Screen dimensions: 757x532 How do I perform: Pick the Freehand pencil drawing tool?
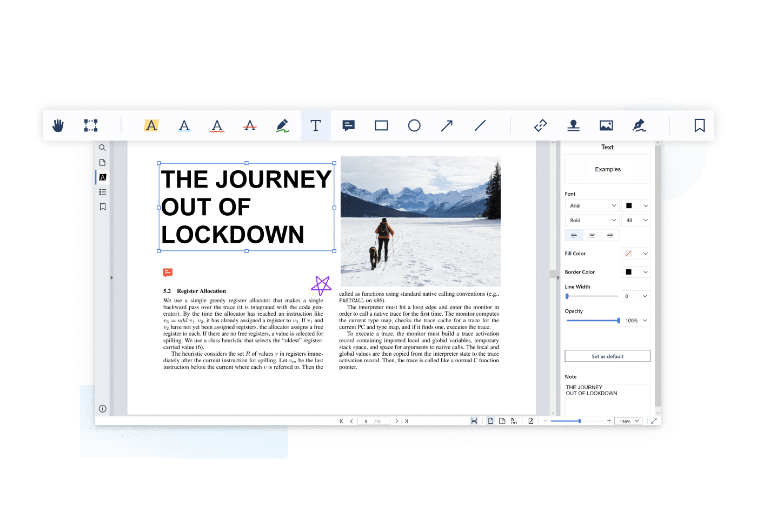(x=282, y=125)
